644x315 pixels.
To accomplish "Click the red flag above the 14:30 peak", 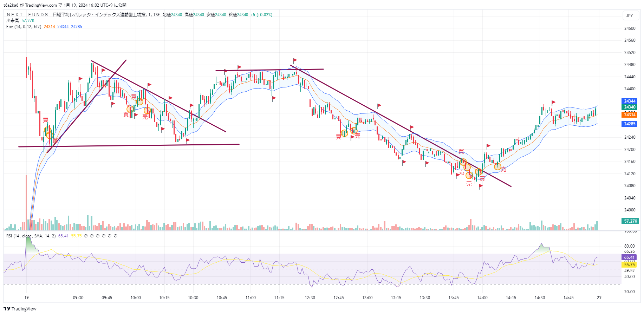I will point(553,103).
